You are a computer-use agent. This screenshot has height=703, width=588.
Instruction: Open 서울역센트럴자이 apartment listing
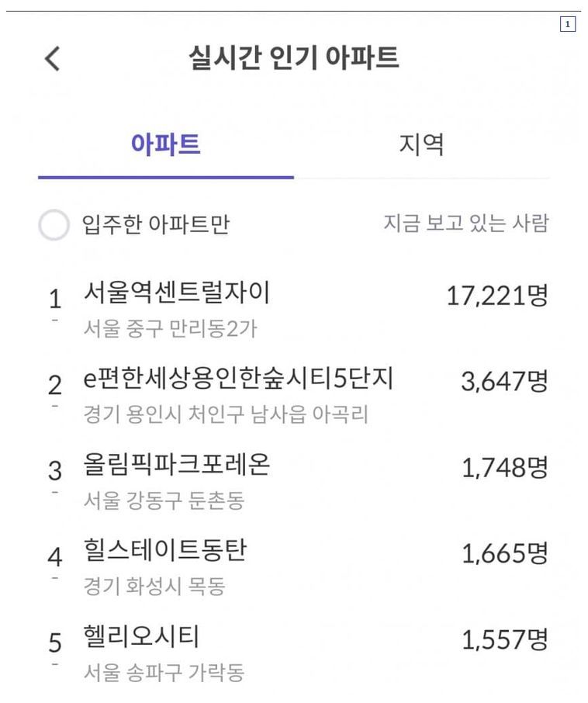[x=177, y=293]
